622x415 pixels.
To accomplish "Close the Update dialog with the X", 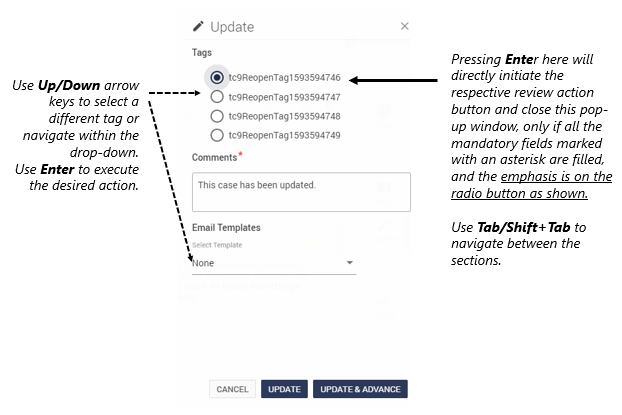I will coord(404,26).
